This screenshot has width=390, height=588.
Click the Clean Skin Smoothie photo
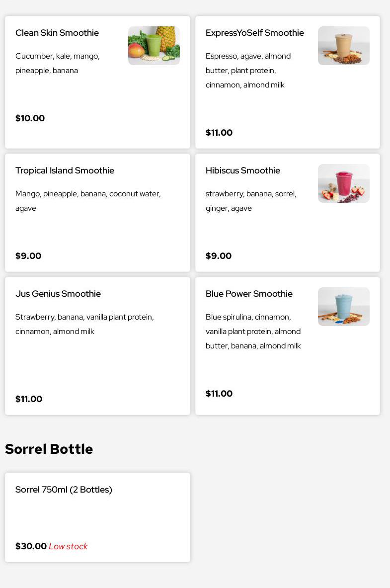pos(154,46)
